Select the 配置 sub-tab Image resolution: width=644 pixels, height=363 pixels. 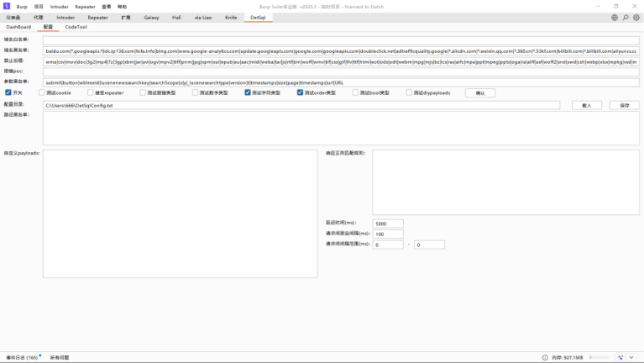[48, 27]
